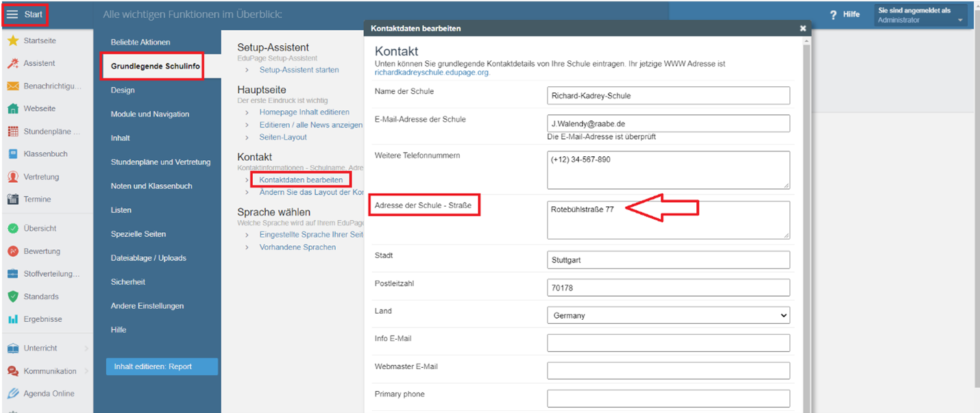Click the Vertretung person icon
Image resolution: width=980 pixels, height=413 pixels.
click(12, 177)
